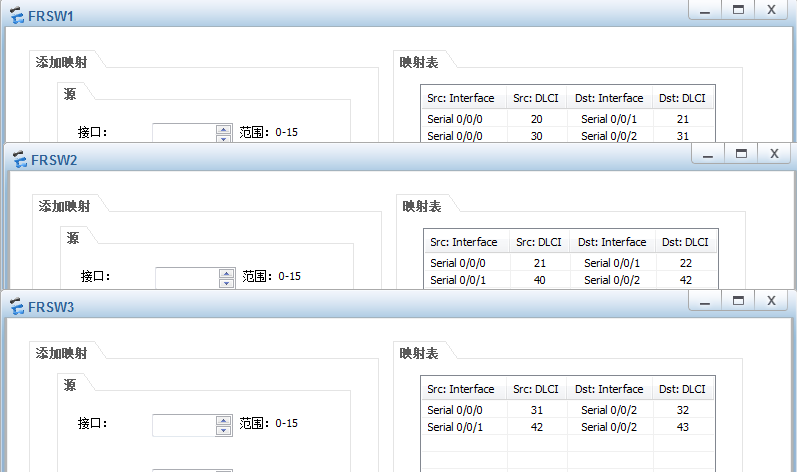Screen dimensions: 797x472
Task: Increase the 接口 spinner value in FRSW1
Action: [x=223, y=127]
